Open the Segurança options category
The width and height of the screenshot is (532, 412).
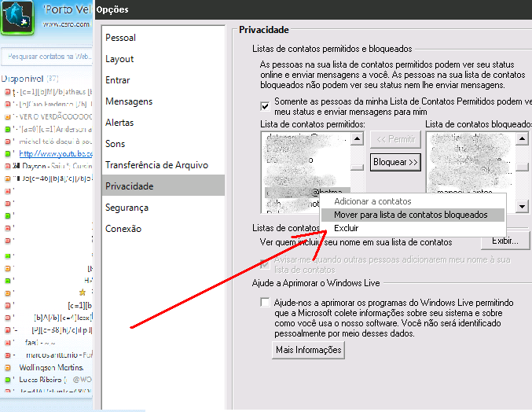point(127,208)
